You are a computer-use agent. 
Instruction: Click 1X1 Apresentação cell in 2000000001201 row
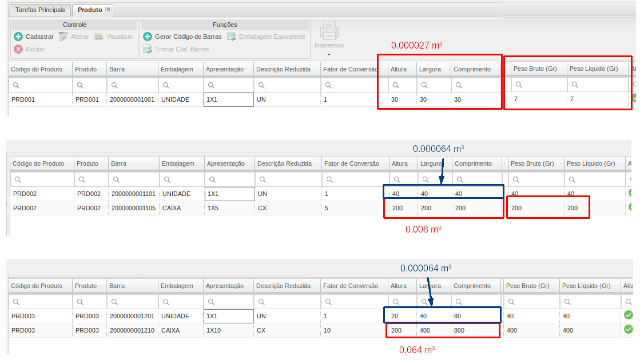pos(228,316)
